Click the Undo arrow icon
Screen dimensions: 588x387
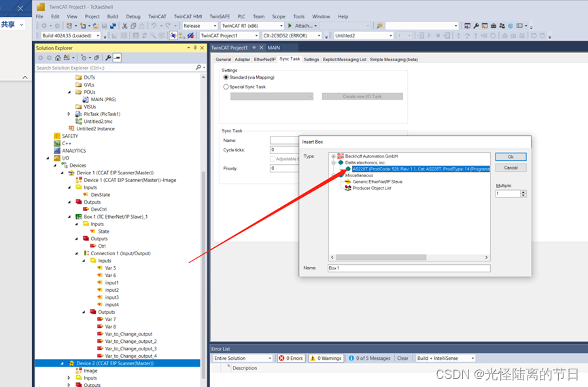[154, 26]
